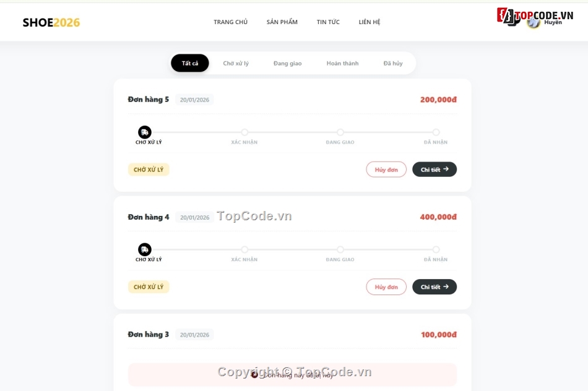Show orders in the Đang giao tab
This screenshot has width=588, height=391.
click(x=288, y=63)
